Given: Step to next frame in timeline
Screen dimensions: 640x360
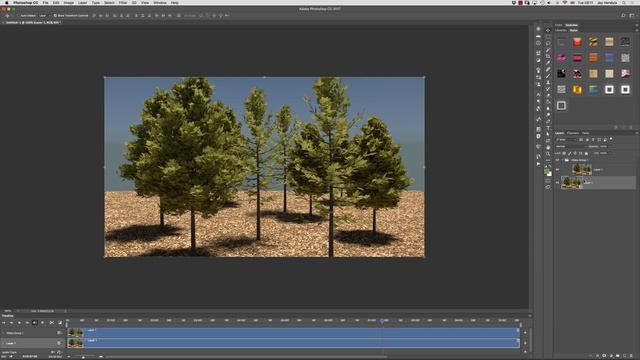Looking at the screenshot, I should [27, 322].
